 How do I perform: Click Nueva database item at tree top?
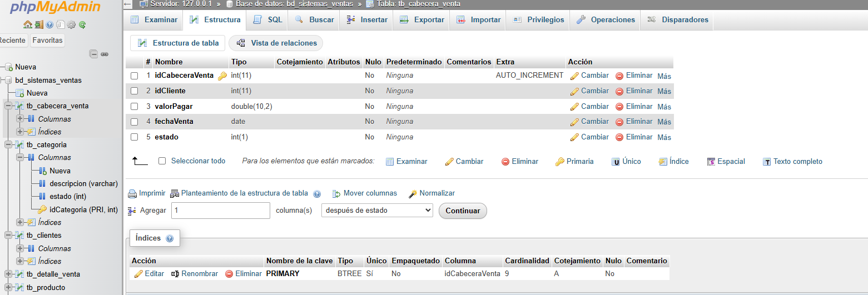26,67
